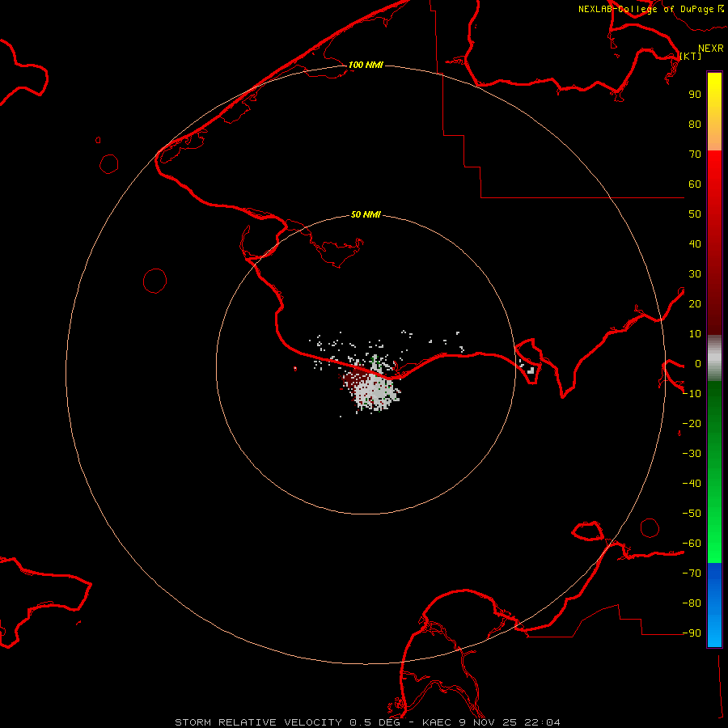The height and width of the screenshot is (728, 728).
Task: Click the -70 scale value
Action: tap(692, 574)
